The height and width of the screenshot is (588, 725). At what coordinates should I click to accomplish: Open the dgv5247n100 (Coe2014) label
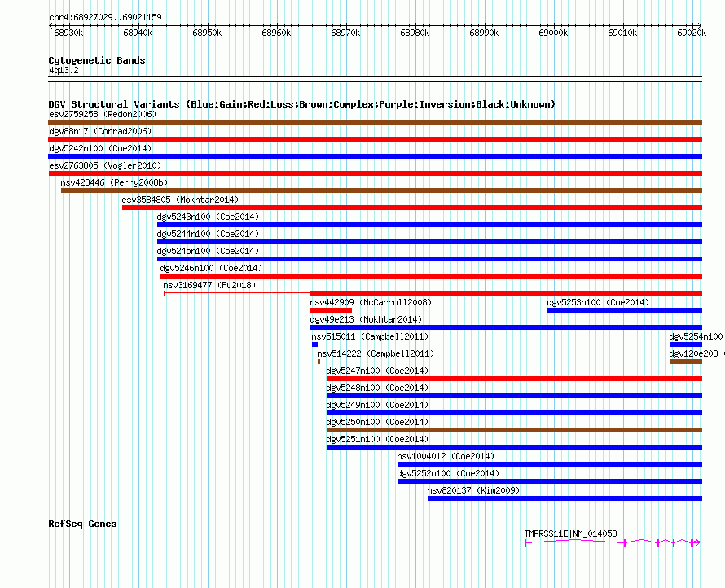[x=377, y=371]
